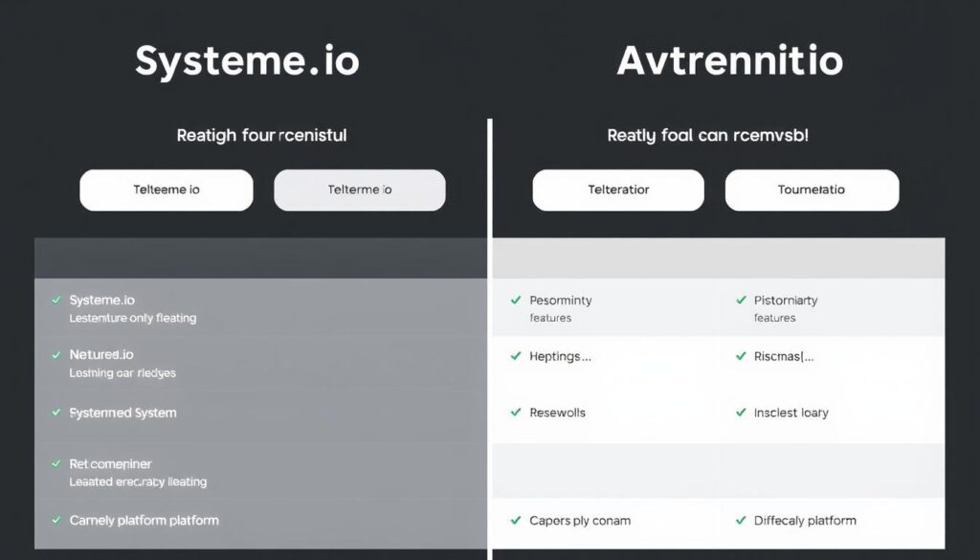Click checkmark beside 'Systenned System'

pos(56,413)
